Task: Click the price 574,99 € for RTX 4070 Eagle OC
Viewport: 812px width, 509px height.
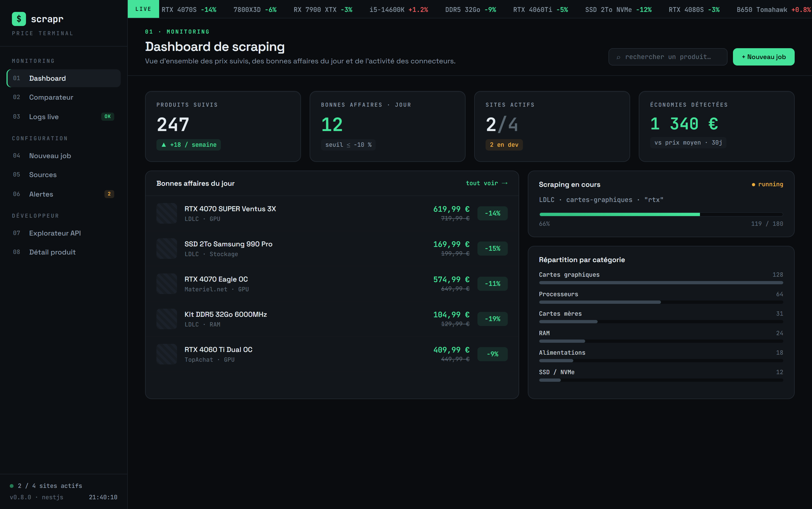Action: point(451,279)
